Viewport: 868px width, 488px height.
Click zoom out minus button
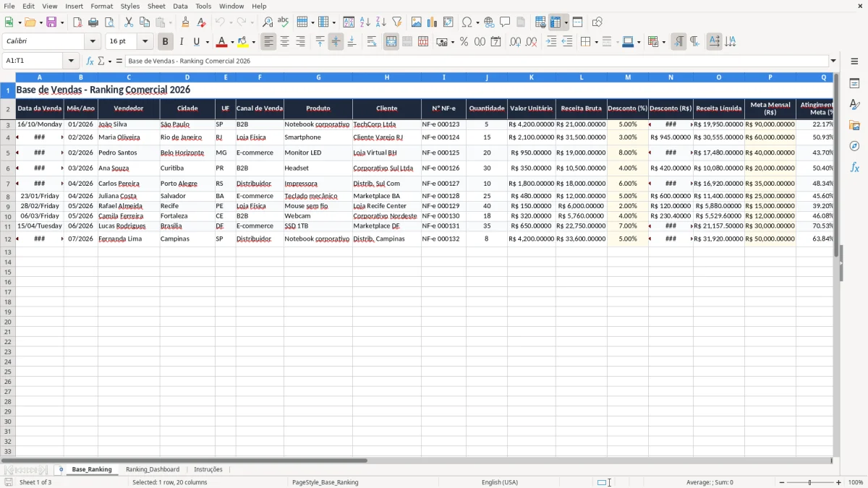click(x=781, y=482)
